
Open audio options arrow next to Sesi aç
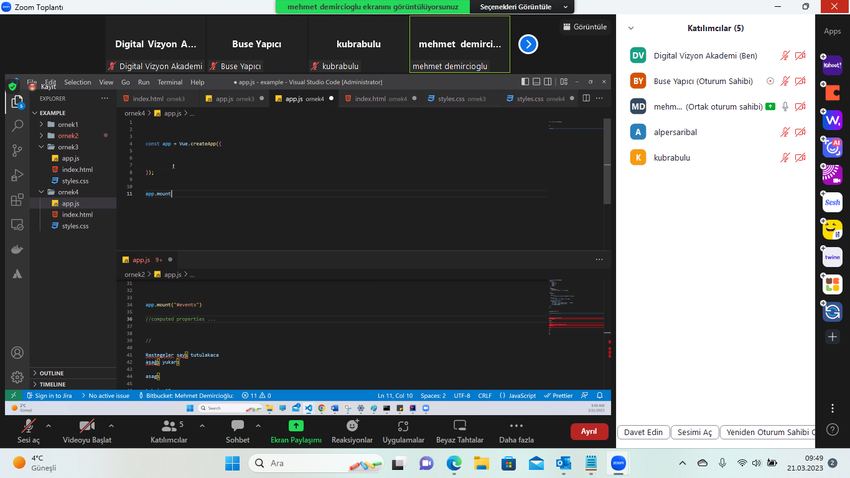pos(48,426)
